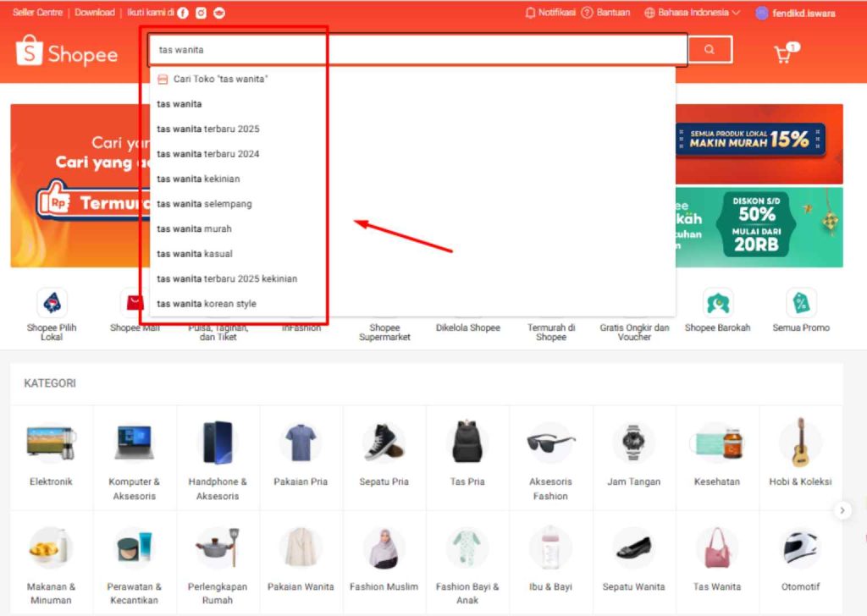The height and width of the screenshot is (616, 867).
Task: Open Gratis Ongkir dan Voucher shortcut
Action: click(x=634, y=332)
